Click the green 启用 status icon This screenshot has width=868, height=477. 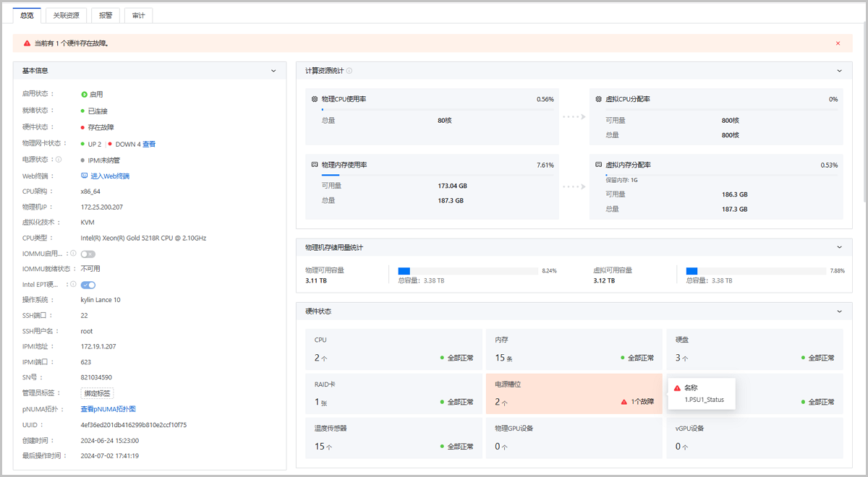click(x=84, y=95)
